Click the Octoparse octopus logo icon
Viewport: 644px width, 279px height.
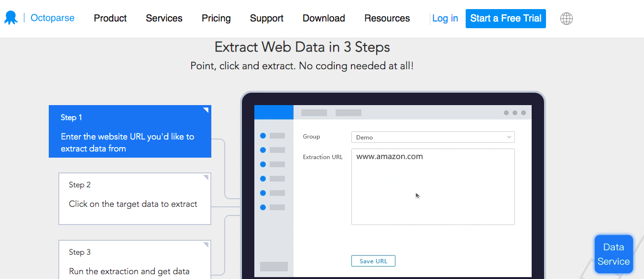(11, 18)
